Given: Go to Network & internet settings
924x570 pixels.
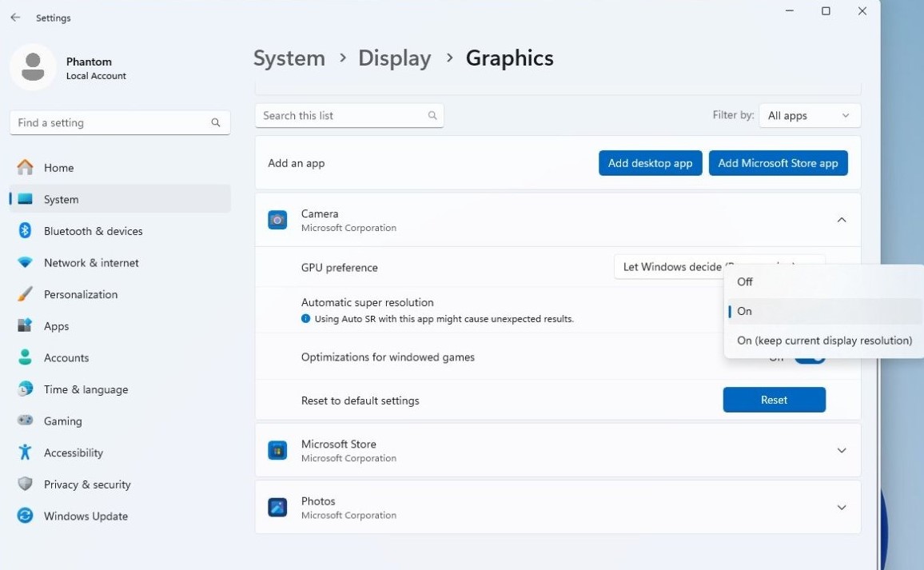Looking at the screenshot, I should pyautogui.click(x=120, y=263).
